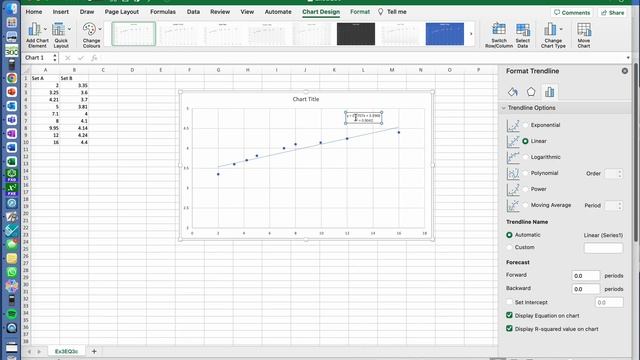The image size is (640, 360).
Task: Open Select Data dialog
Action: point(522,35)
